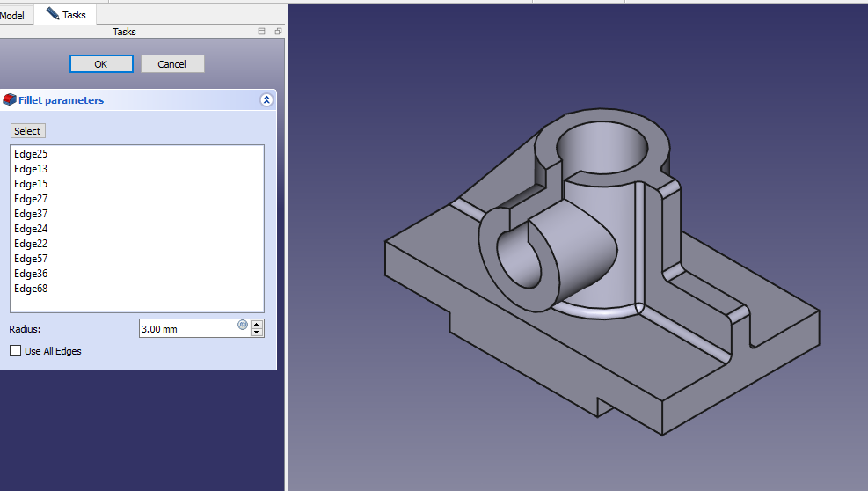
Task: Click the Select button above edge list
Action: click(27, 131)
